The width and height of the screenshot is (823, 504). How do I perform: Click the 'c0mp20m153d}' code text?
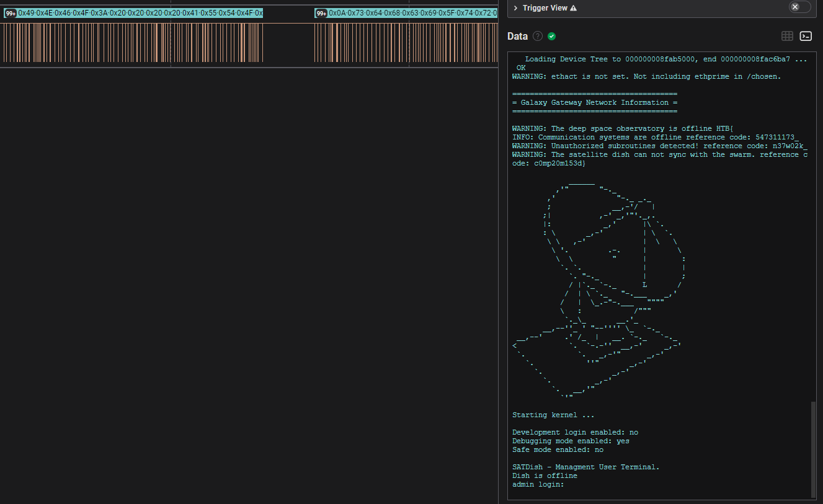click(x=560, y=163)
